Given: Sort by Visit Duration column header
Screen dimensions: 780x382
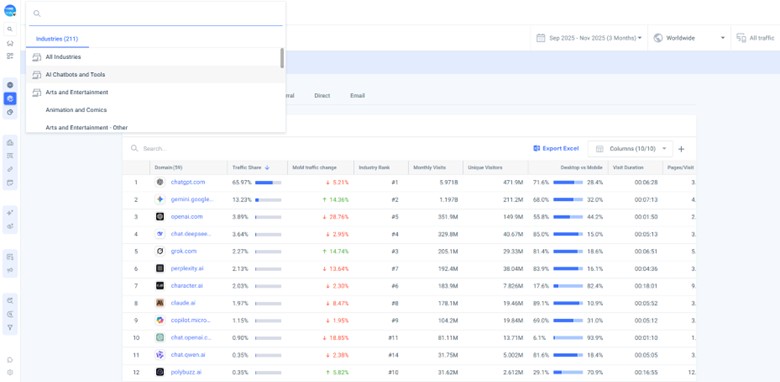Looking at the screenshot, I should click(628, 168).
